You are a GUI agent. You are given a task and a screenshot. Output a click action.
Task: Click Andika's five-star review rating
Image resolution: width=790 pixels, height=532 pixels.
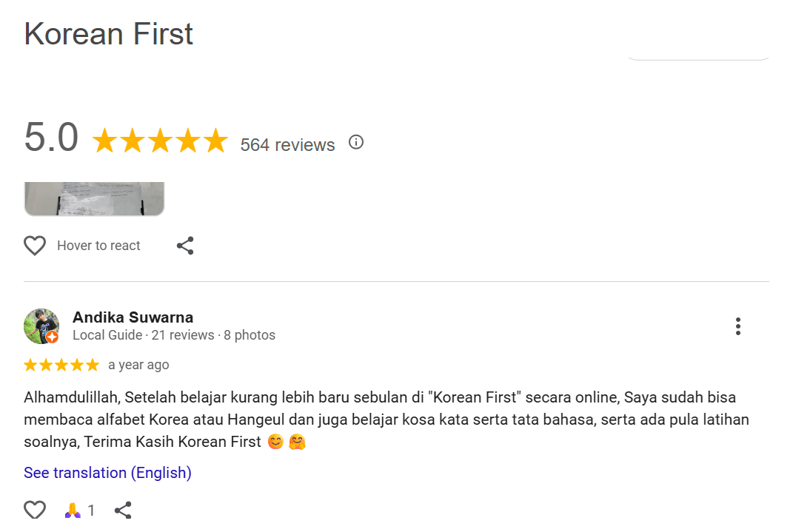[61, 365]
